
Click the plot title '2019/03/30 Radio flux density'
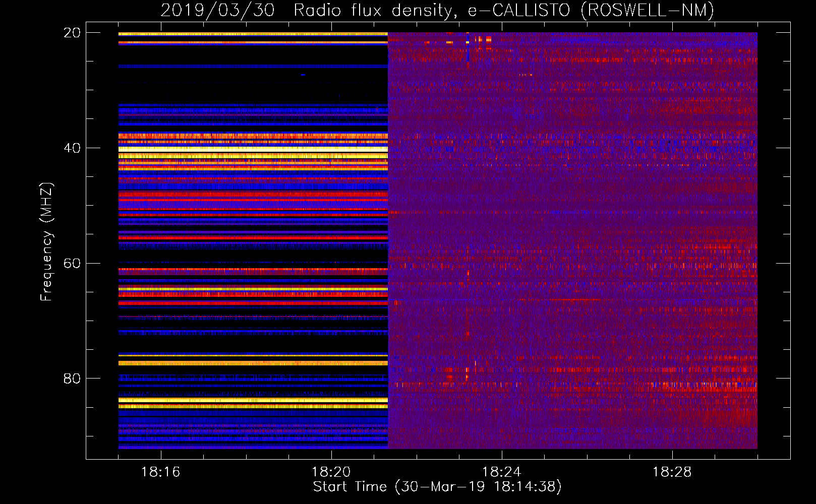tap(437, 10)
